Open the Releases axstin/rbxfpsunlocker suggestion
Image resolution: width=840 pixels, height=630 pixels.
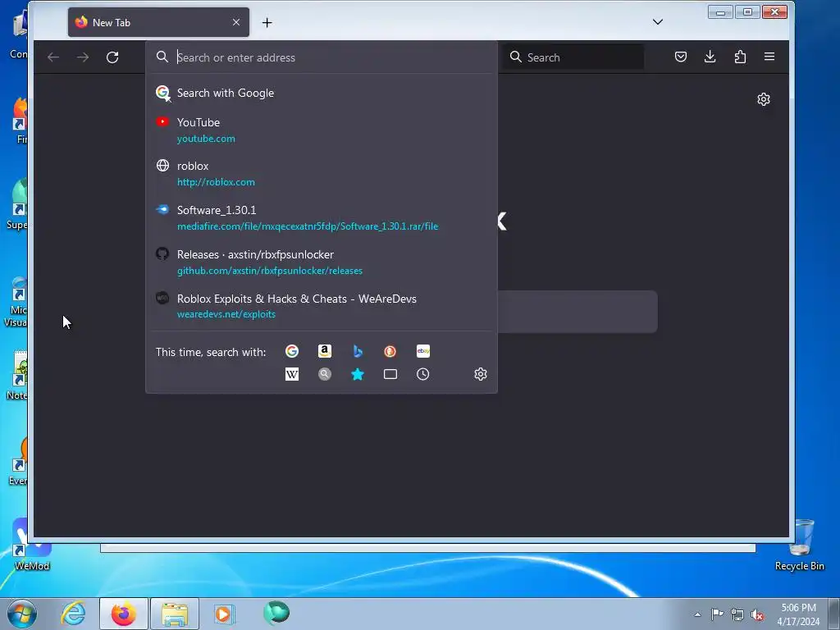pyautogui.click(x=322, y=262)
